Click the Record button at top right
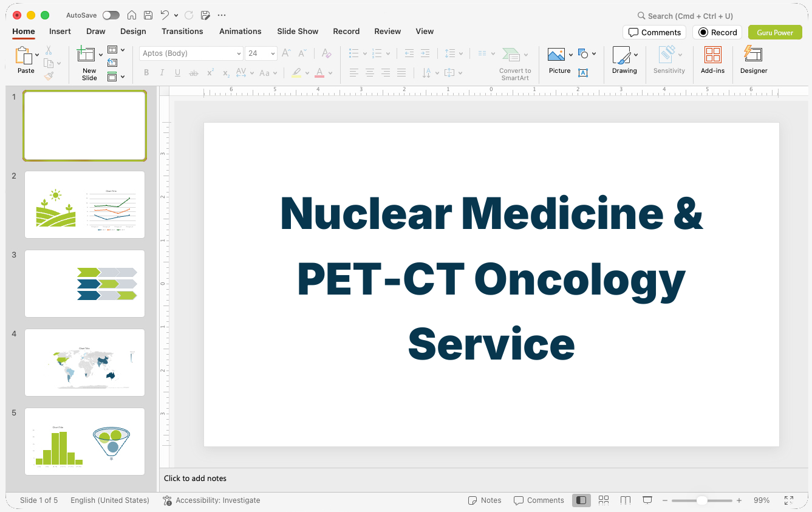 coord(717,32)
